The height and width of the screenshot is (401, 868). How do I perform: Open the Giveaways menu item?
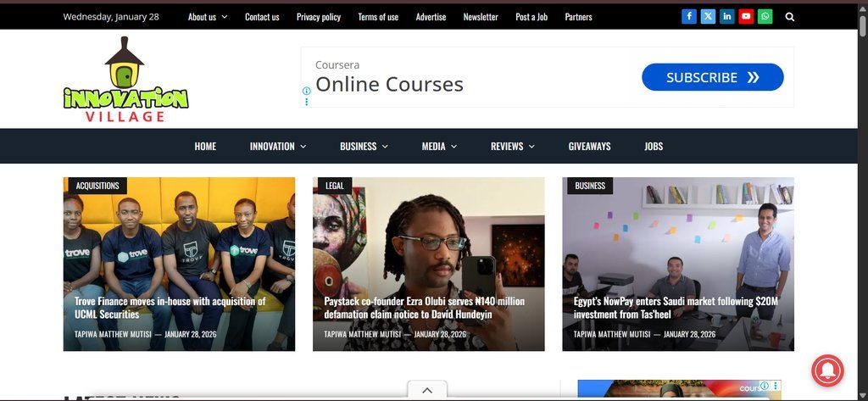click(590, 146)
